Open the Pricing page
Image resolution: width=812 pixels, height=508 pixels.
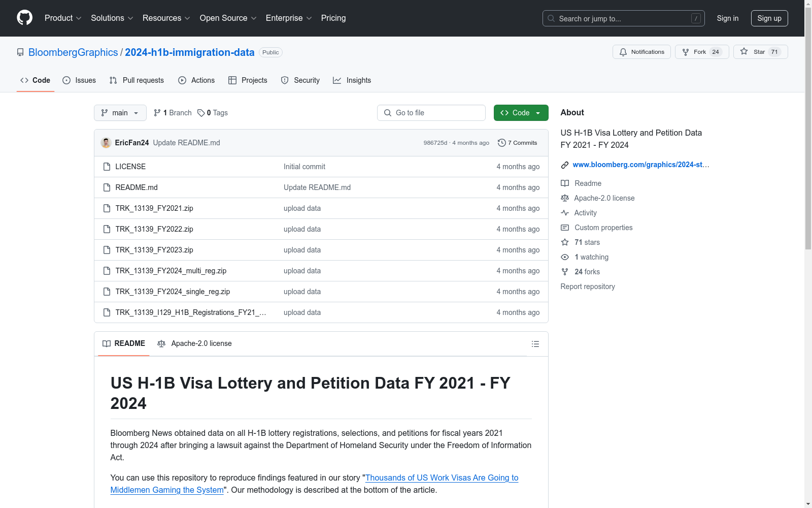click(333, 18)
